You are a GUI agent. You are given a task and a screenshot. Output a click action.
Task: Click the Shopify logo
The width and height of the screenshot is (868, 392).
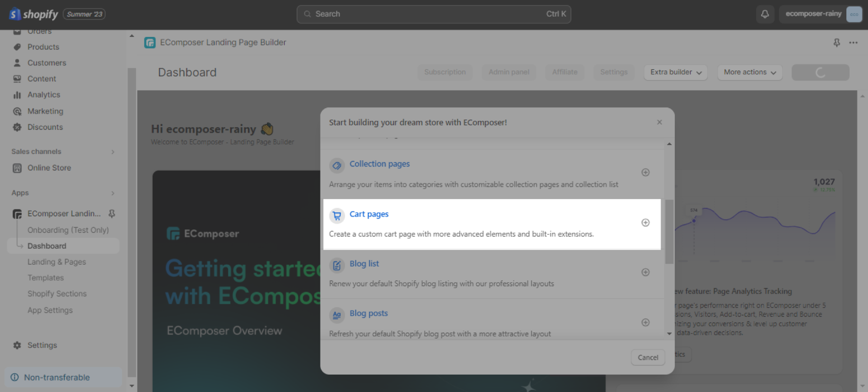pyautogui.click(x=33, y=14)
